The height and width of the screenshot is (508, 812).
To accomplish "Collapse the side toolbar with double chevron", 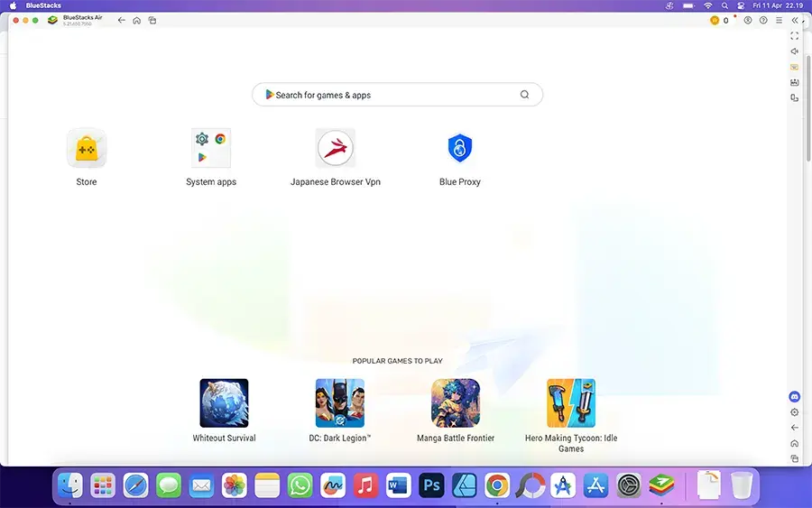I will 795,20.
